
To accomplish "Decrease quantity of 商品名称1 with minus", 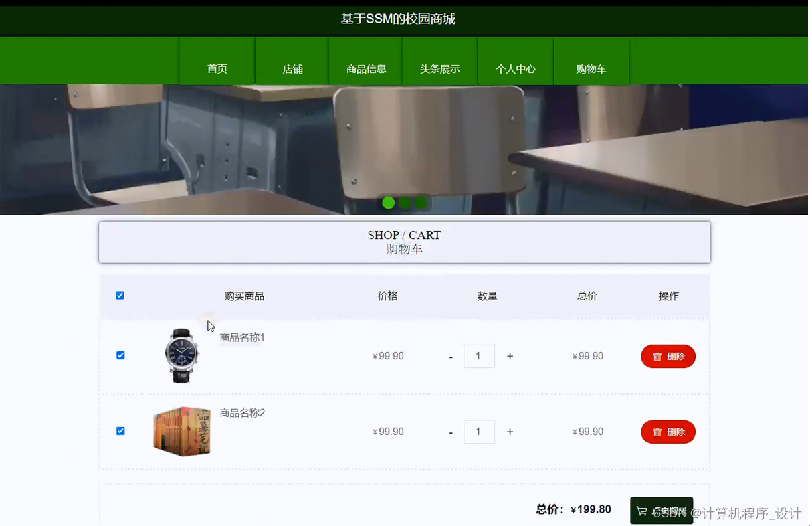I will tap(451, 357).
